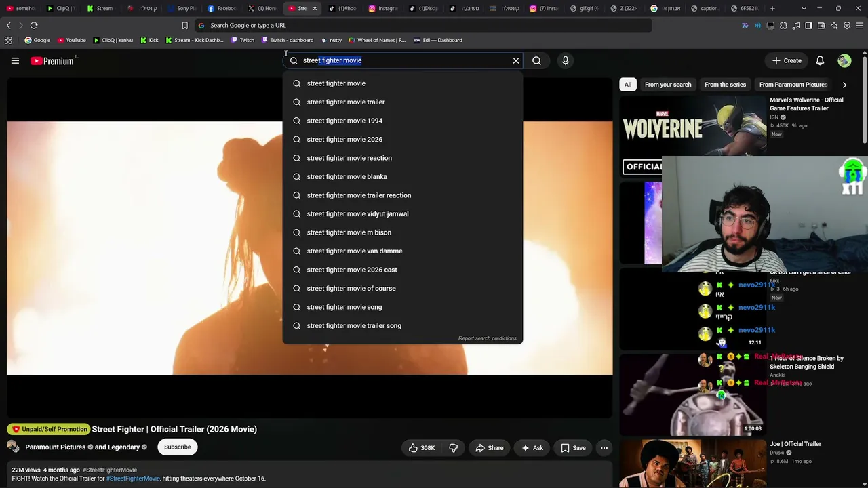Show more filter chips with the arrow
868x488 pixels.
click(844, 85)
